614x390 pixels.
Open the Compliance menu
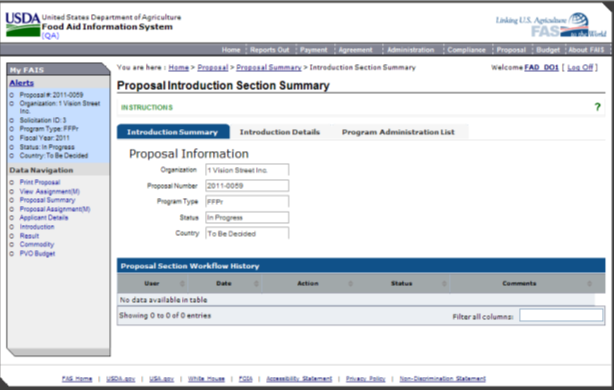click(466, 50)
